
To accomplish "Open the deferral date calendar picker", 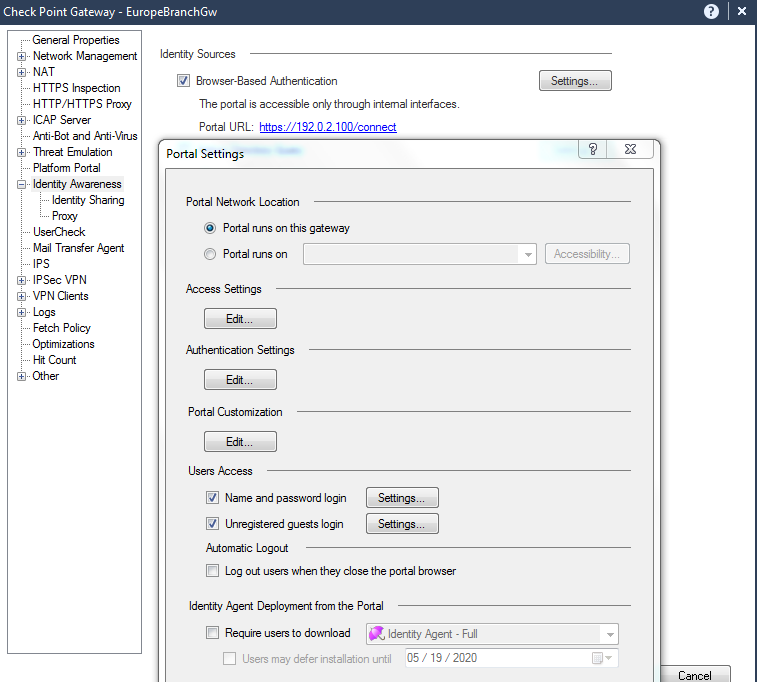I will pos(602,658).
